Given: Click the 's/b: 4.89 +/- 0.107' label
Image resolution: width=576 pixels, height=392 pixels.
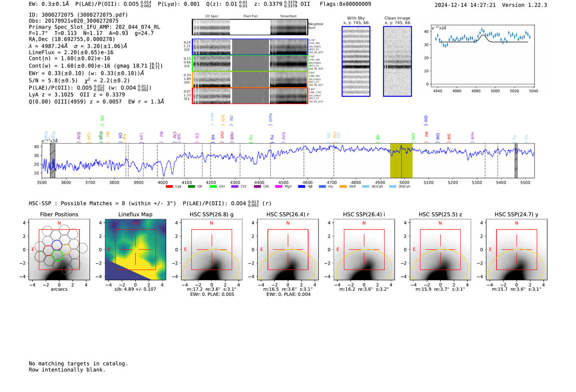Looking at the screenshot, I should 135,289.
